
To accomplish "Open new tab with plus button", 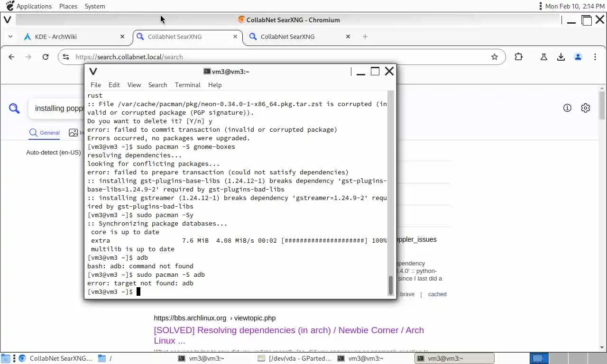I will pyautogui.click(x=365, y=36).
